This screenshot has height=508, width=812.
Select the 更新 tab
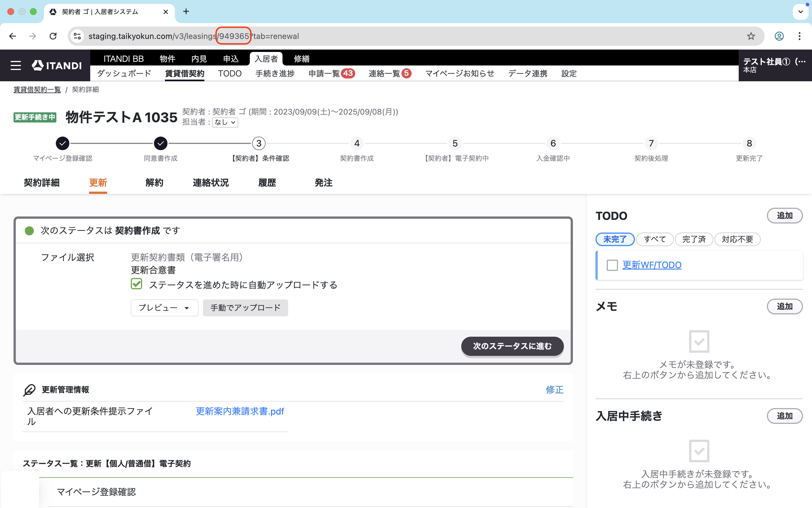point(98,183)
